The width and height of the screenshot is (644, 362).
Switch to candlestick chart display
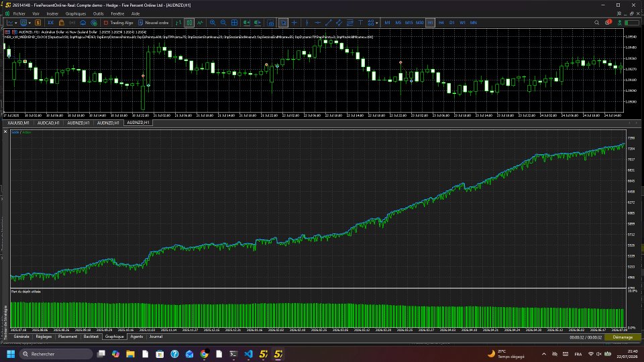189,23
